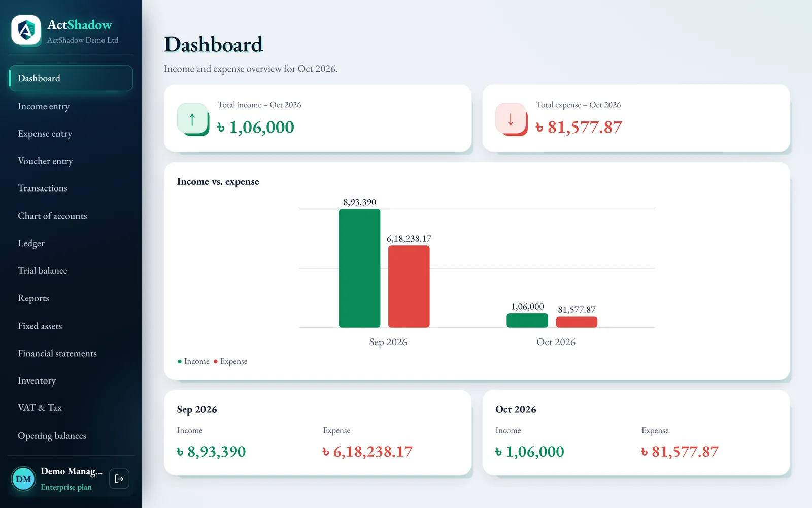Click the Oct 2026 card income ৳ 1,06,000

(530, 452)
